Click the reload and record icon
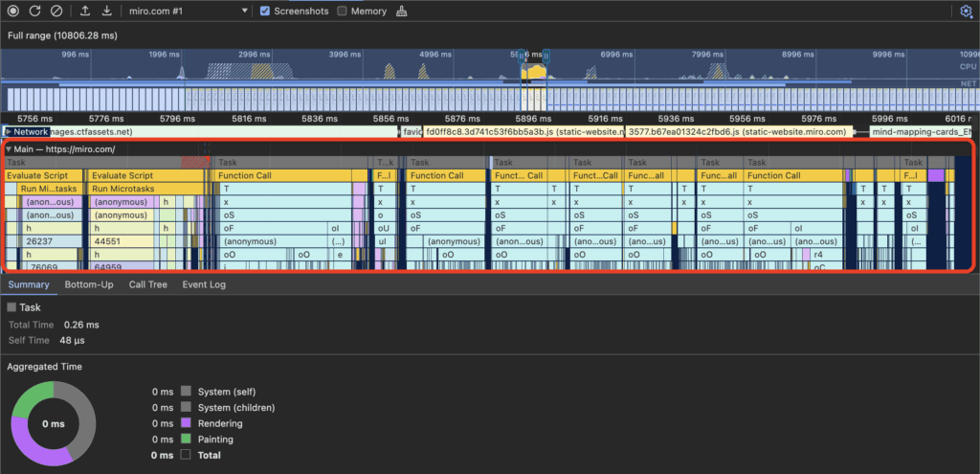Viewport: 980px width, 474px height. click(x=34, y=11)
